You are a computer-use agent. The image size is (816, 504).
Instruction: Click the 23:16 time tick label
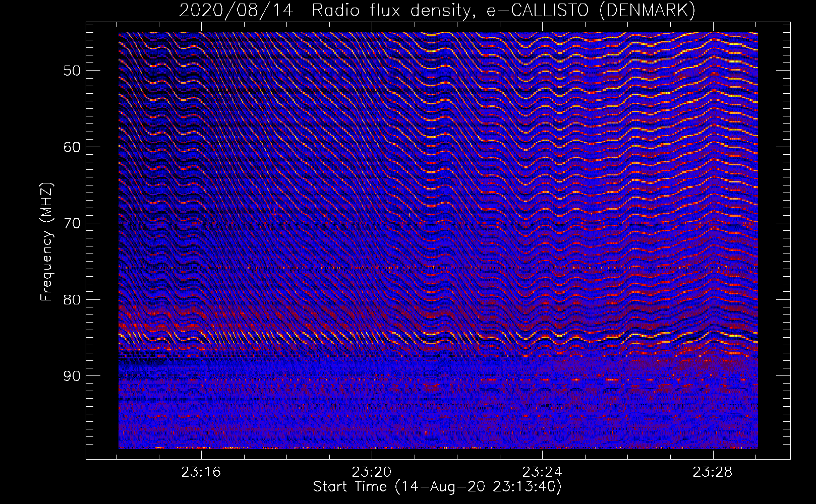(x=201, y=472)
